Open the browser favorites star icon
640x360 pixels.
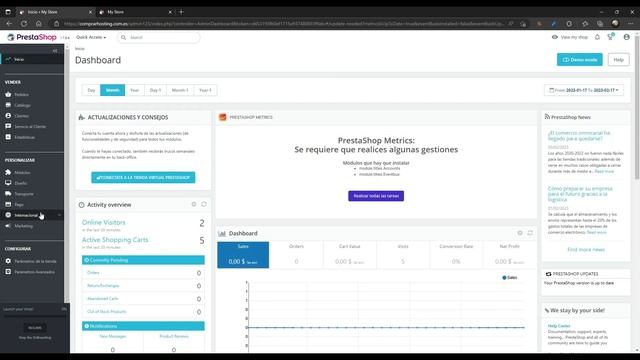point(585,24)
